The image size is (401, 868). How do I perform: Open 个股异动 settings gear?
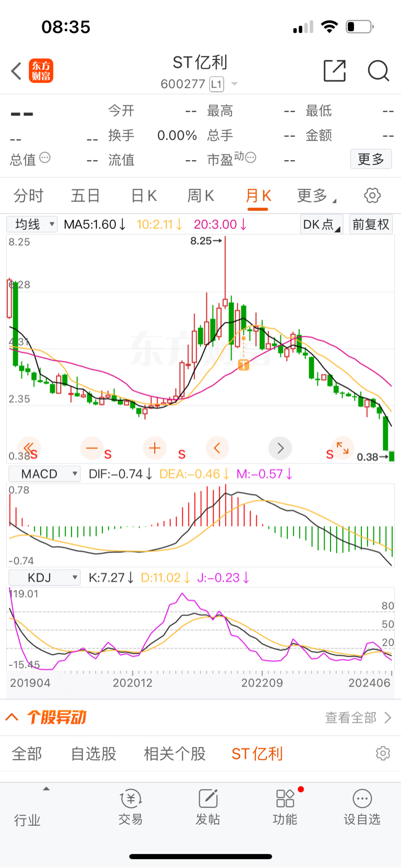click(x=383, y=753)
